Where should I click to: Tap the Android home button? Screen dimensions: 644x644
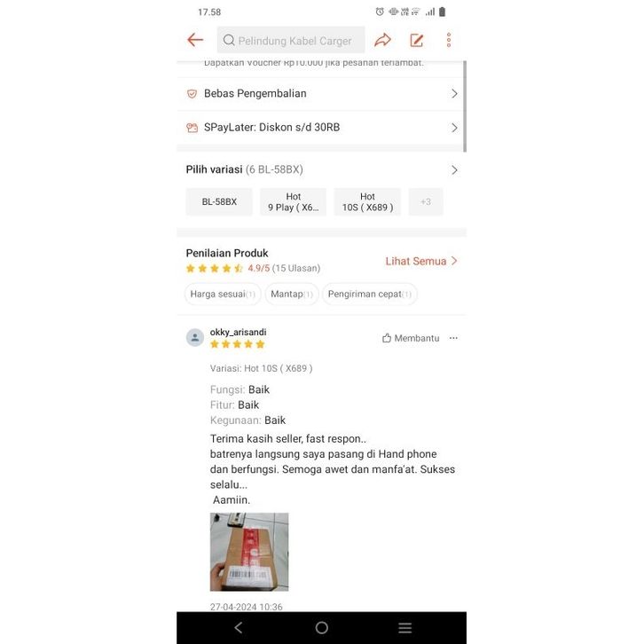click(322, 627)
